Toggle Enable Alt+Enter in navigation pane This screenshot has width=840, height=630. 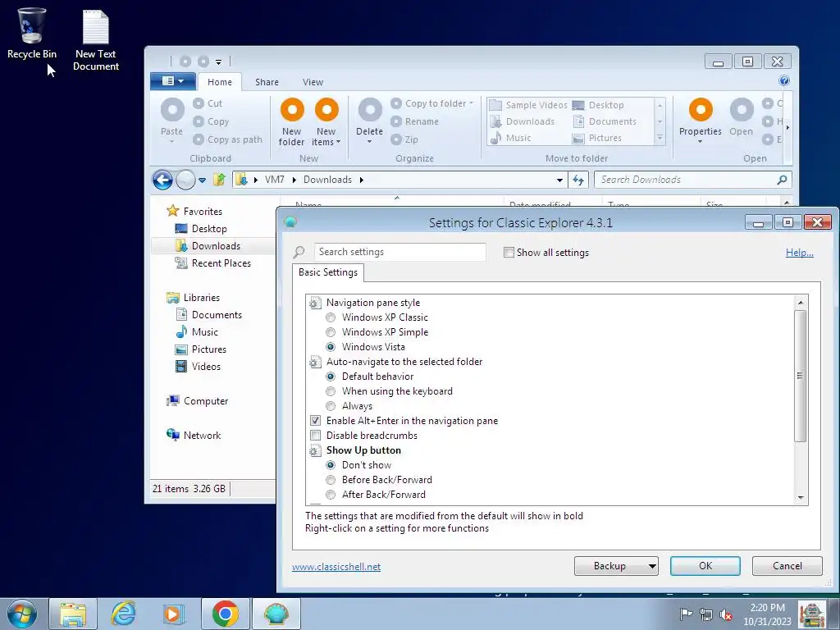click(315, 421)
